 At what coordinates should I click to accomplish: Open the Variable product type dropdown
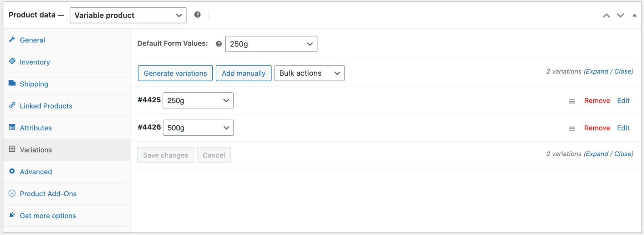pyautogui.click(x=128, y=15)
